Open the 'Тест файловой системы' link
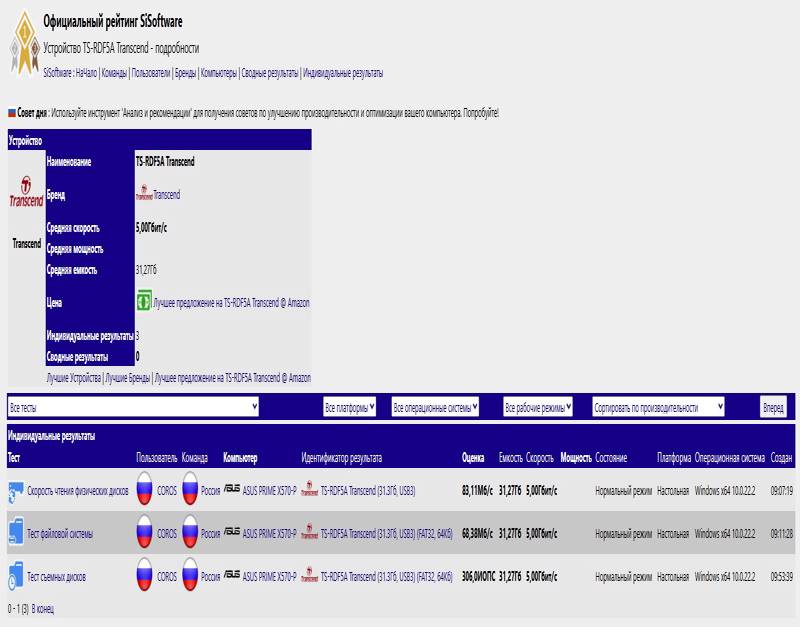 pos(60,535)
